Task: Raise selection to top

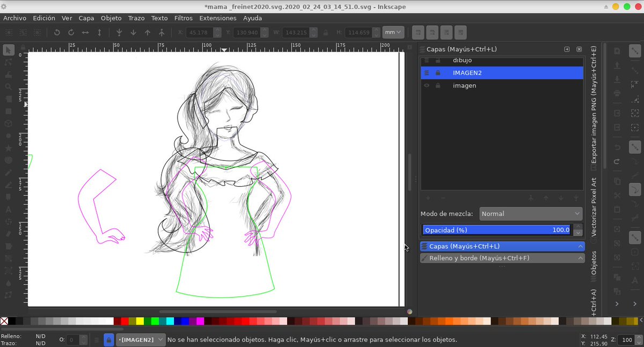Action: tap(162, 32)
